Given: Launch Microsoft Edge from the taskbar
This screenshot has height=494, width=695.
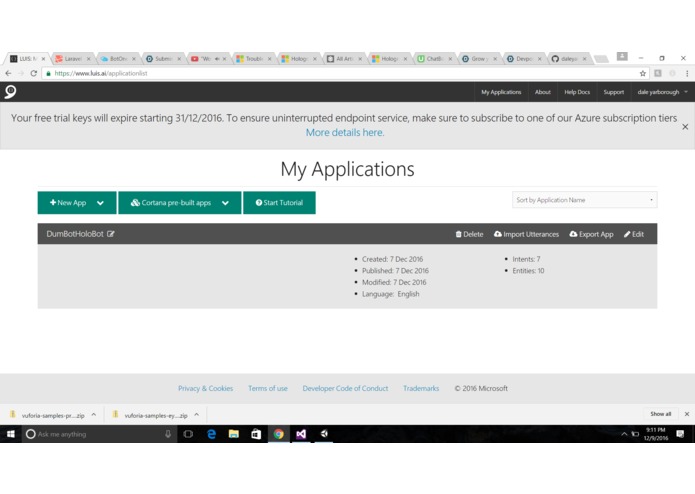Looking at the screenshot, I should 211,434.
